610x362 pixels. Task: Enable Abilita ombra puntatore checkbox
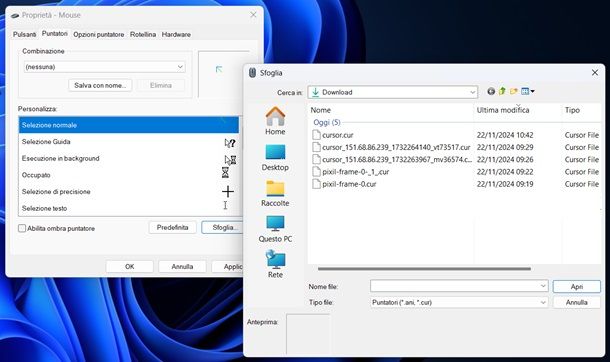coord(22,228)
